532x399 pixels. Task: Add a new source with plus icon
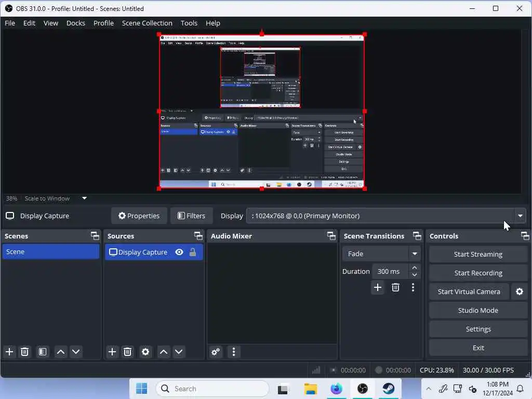112,352
